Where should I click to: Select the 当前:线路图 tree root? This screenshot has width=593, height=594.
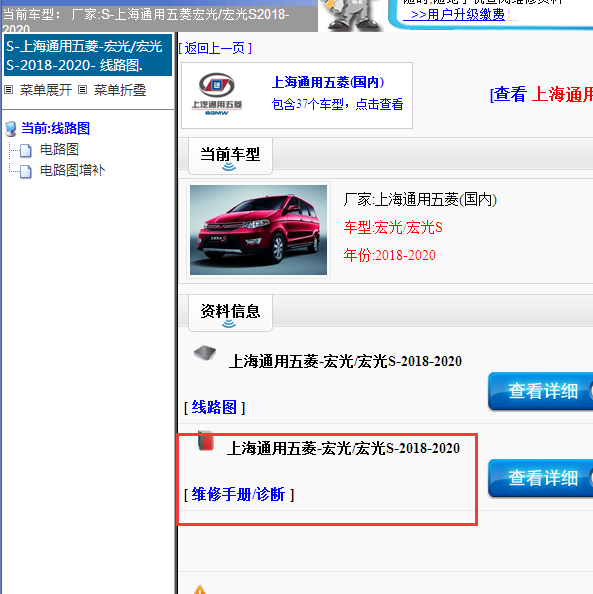pyautogui.click(x=55, y=128)
